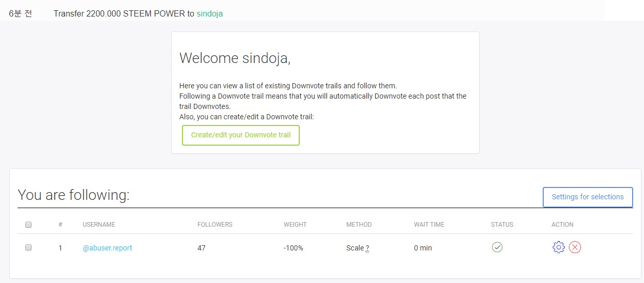
Task: Click the METHOD column header
Action: pos(359,225)
